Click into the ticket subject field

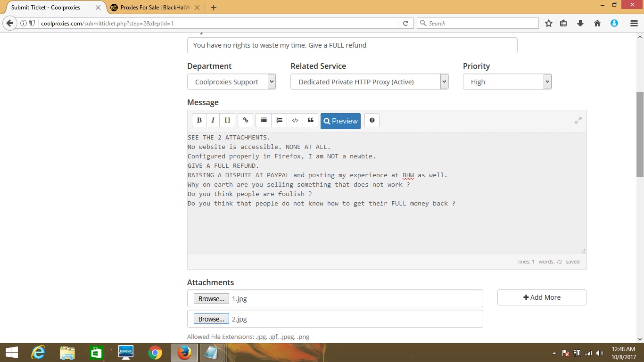(x=352, y=45)
